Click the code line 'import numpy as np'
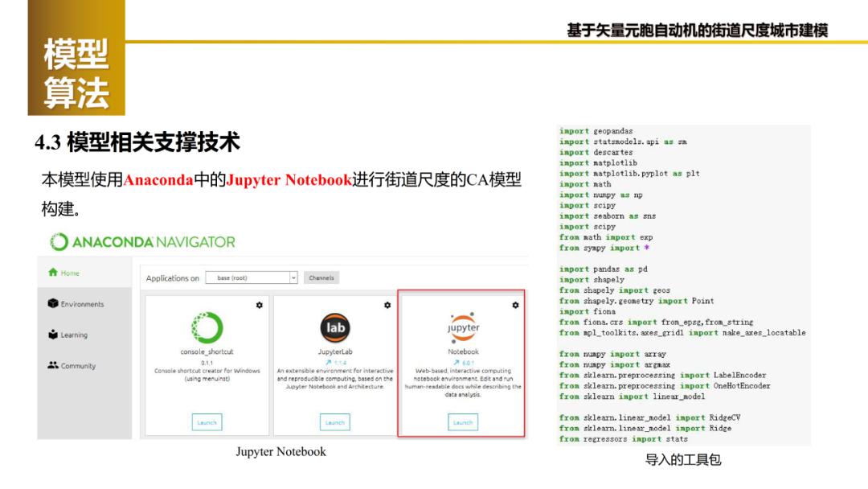 [x=600, y=195]
